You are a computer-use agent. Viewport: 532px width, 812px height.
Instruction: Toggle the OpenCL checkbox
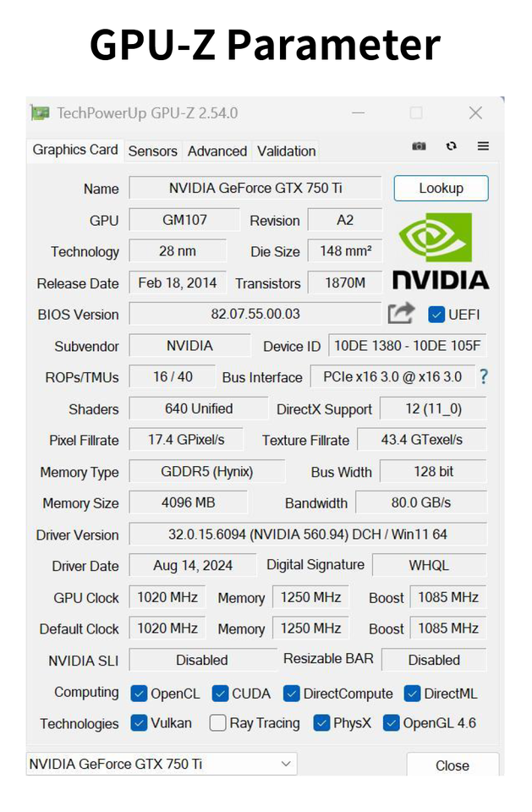(x=140, y=694)
